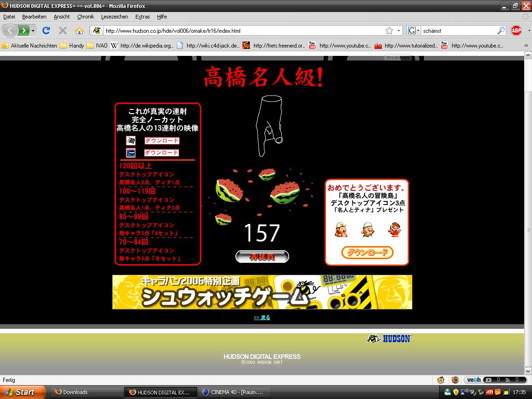The image size is (532, 399).
Task: Open the de.wikipedia.org bookmark
Action: point(143,45)
